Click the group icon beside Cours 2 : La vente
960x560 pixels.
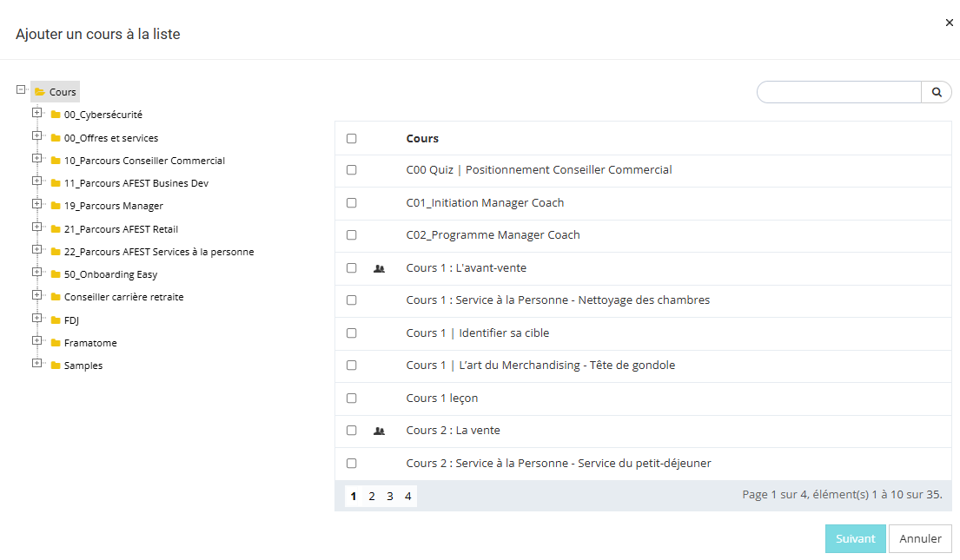click(379, 431)
